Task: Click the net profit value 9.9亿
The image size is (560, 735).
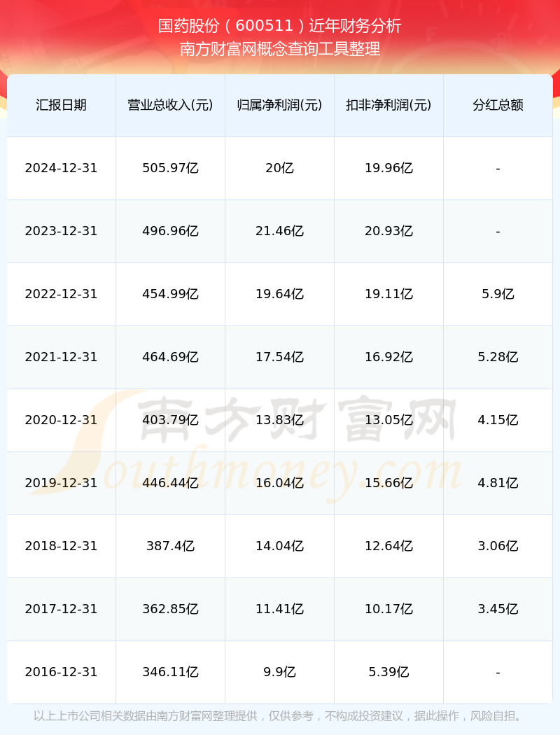Action: pos(280,672)
